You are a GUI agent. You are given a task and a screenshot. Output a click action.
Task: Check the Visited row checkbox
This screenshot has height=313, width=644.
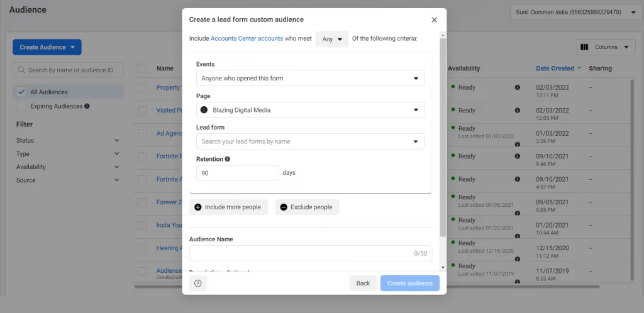(142, 111)
